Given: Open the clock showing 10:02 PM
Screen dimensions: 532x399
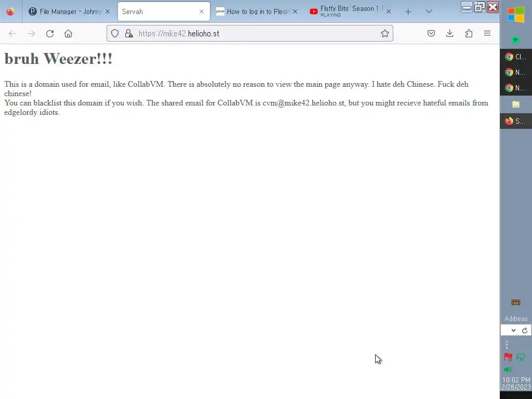Looking at the screenshot, I should click(516, 383).
